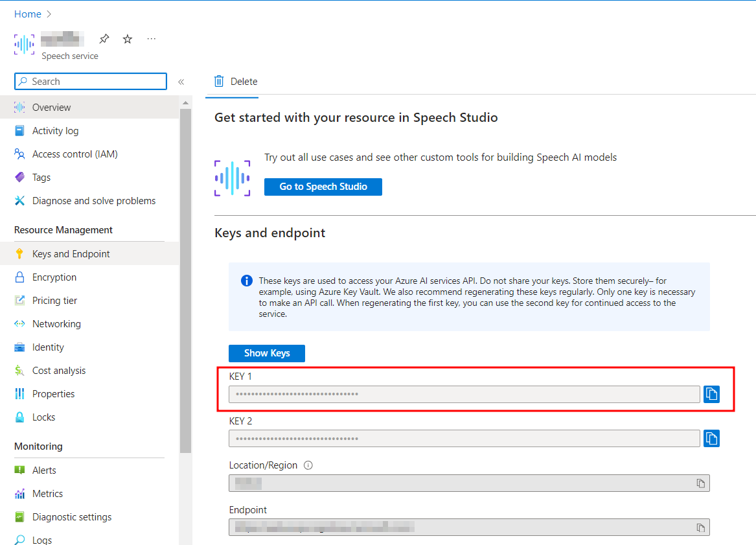This screenshot has height=545, width=756.
Task: Collapse the sidebar with double chevron
Action: click(181, 82)
